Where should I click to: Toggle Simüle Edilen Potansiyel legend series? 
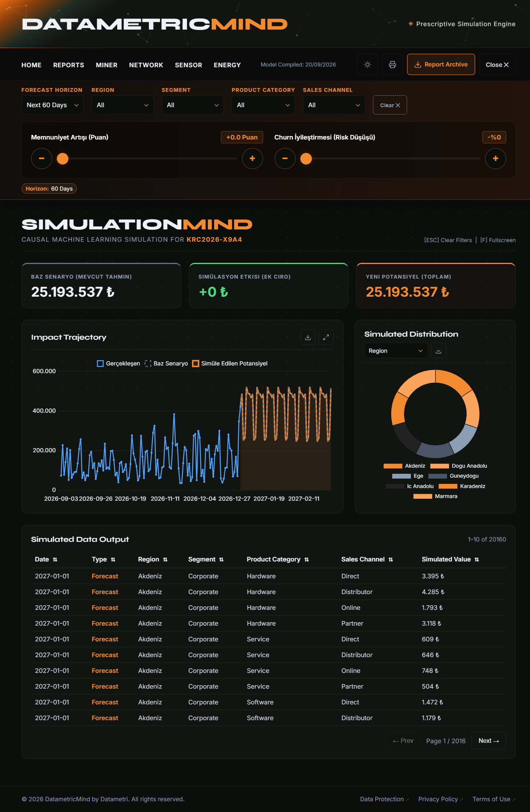coord(230,364)
